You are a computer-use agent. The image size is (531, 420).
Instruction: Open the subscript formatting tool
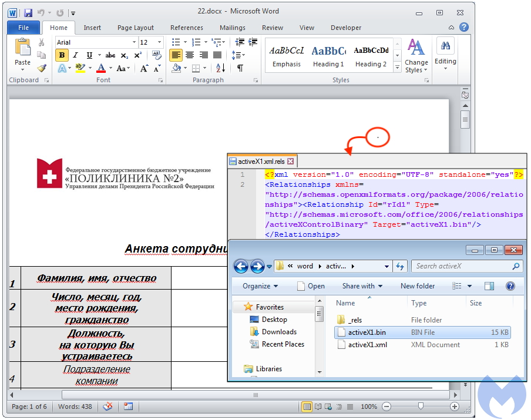click(124, 56)
